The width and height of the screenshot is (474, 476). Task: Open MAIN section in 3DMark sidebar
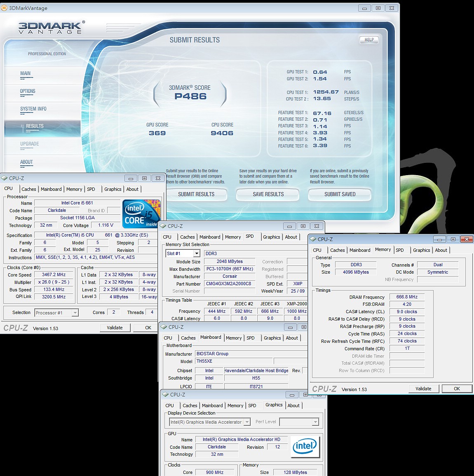pyautogui.click(x=26, y=73)
